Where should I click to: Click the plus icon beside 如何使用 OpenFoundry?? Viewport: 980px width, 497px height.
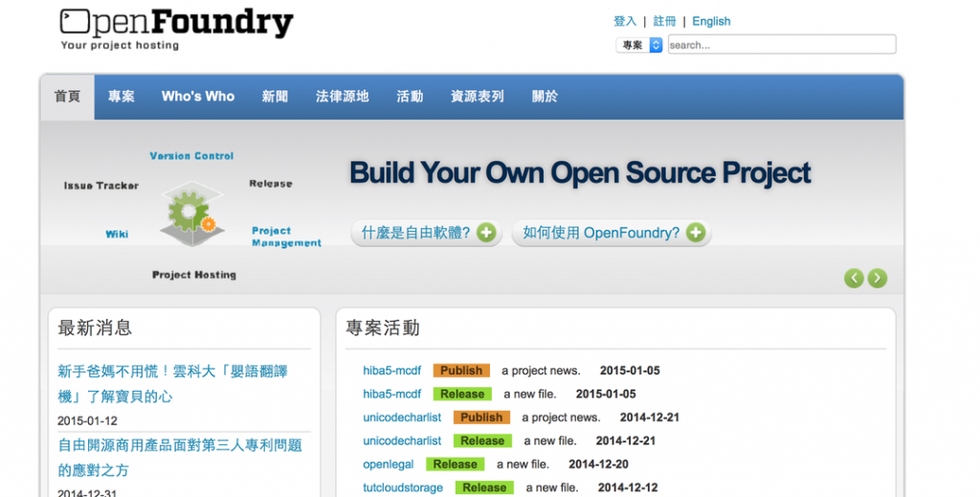(x=696, y=233)
